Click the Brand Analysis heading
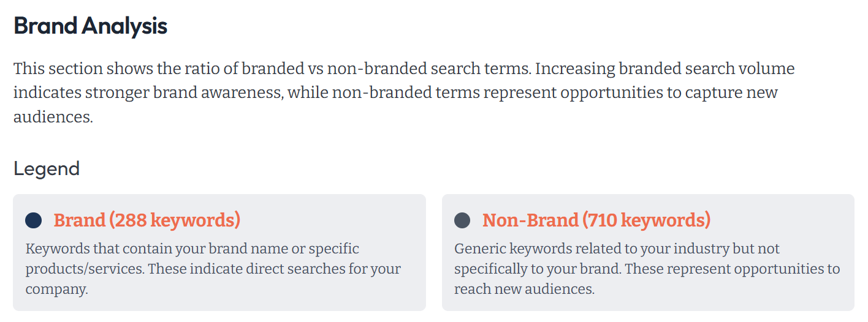Image resolution: width=868 pixels, height=322 pixels. (x=91, y=27)
